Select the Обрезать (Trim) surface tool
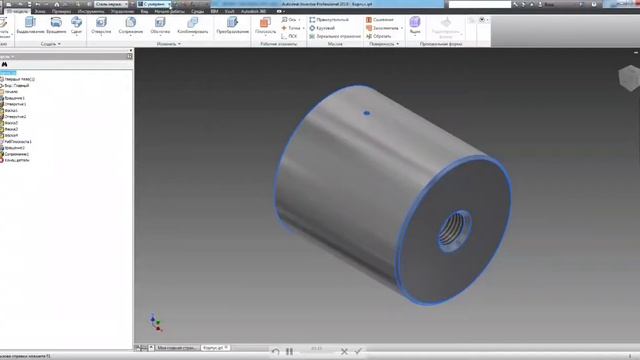 379,36
